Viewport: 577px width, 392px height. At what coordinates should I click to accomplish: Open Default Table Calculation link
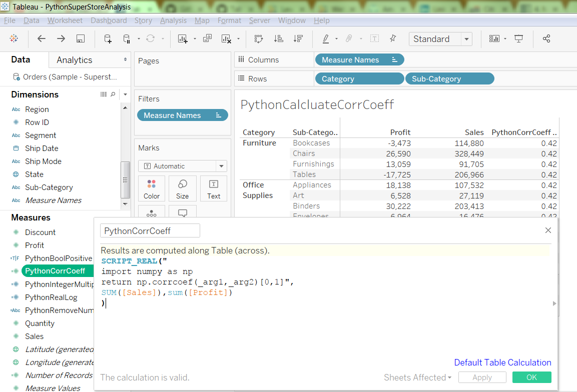click(x=502, y=362)
